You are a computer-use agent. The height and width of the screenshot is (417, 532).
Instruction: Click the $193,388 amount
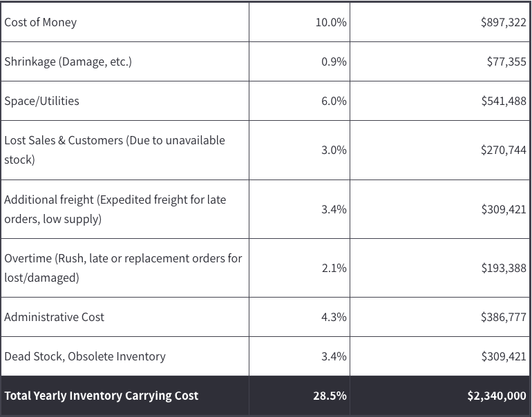pos(503,268)
